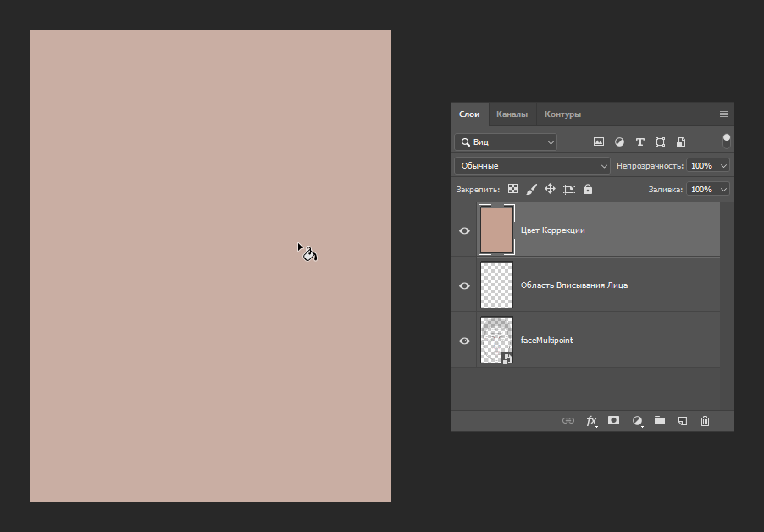
Task: Fill the beige canvas with paint bucket
Action: pos(211,266)
